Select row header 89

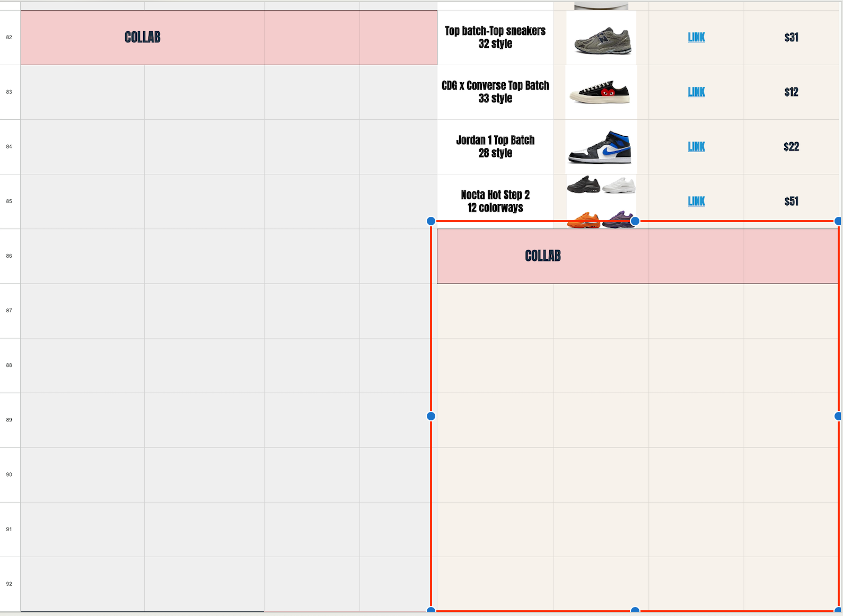click(x=10, y=420)
